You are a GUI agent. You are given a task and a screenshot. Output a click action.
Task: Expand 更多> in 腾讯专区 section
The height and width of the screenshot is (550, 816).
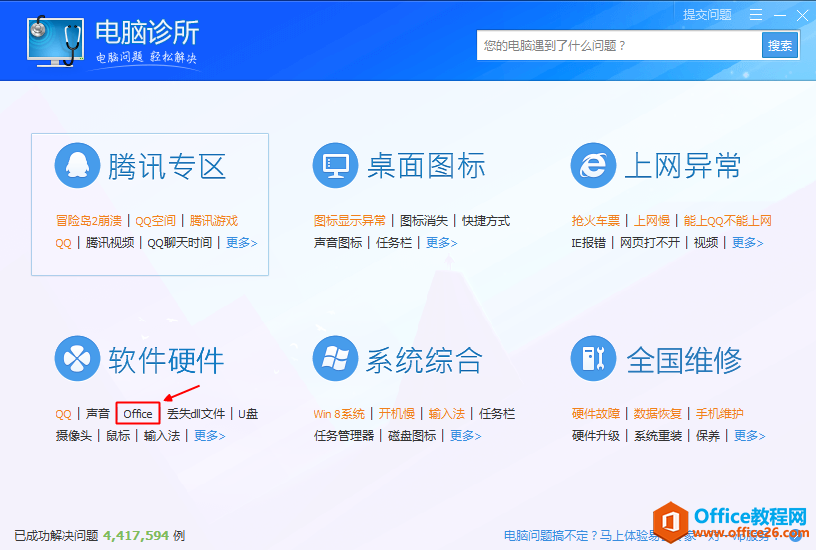241,242
